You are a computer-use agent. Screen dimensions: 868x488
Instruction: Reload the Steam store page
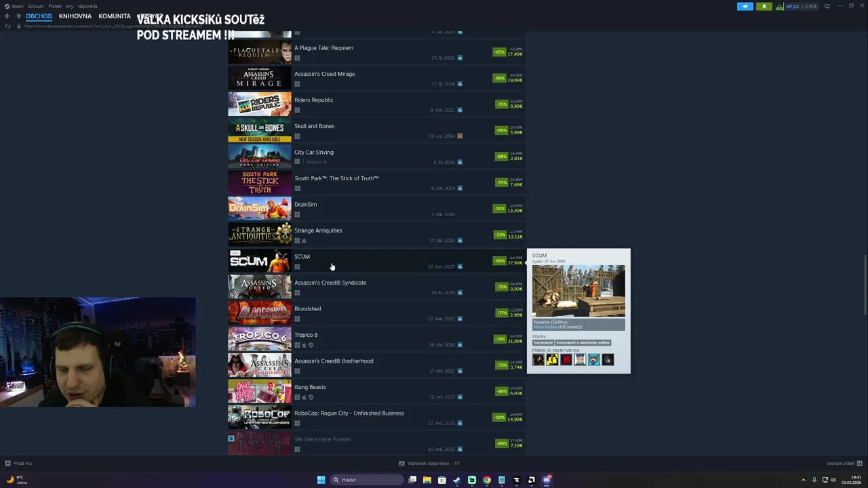8,26
